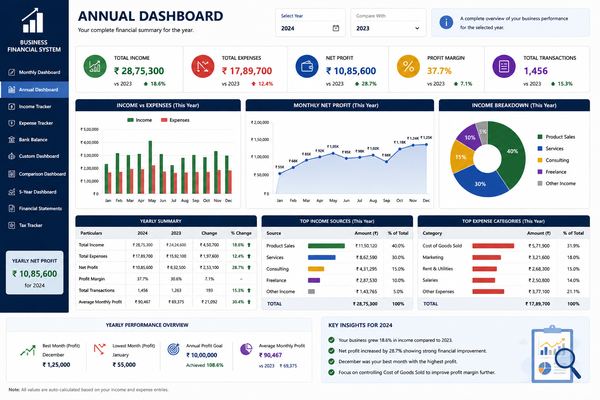
Task: Click the Rent & Utilities category row
Action: coord(504,269)
